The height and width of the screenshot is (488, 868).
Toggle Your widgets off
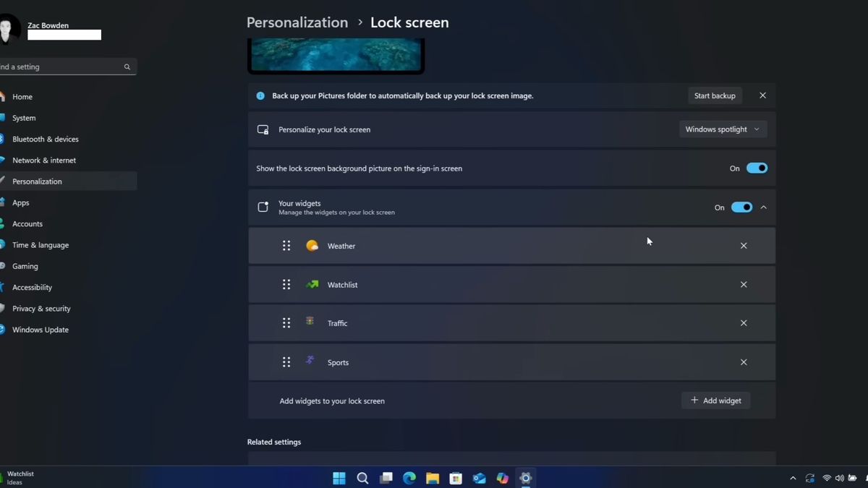point(741,207)
